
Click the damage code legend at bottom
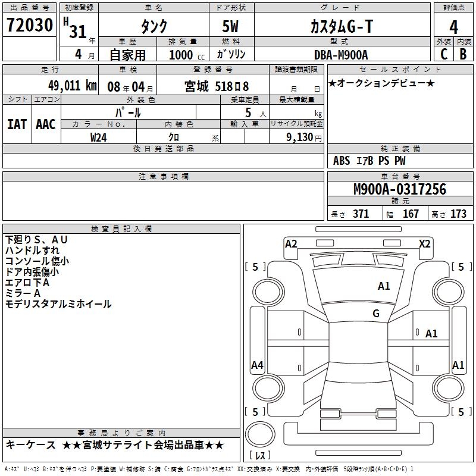[209, 469]
